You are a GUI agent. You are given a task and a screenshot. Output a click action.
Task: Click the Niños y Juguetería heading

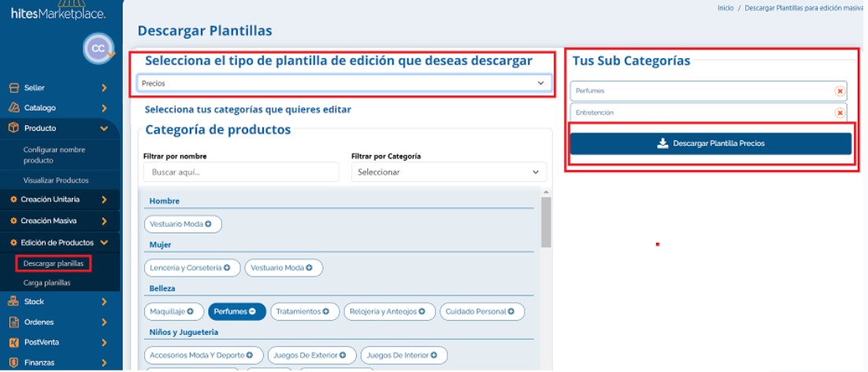184,332
